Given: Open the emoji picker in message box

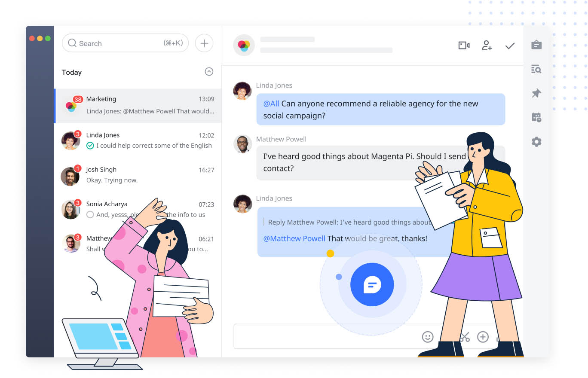Looking at the screenshot, I should (427, 337).
